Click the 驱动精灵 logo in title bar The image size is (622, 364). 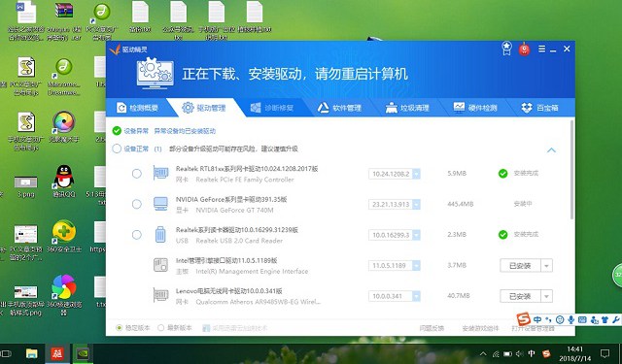128,50
